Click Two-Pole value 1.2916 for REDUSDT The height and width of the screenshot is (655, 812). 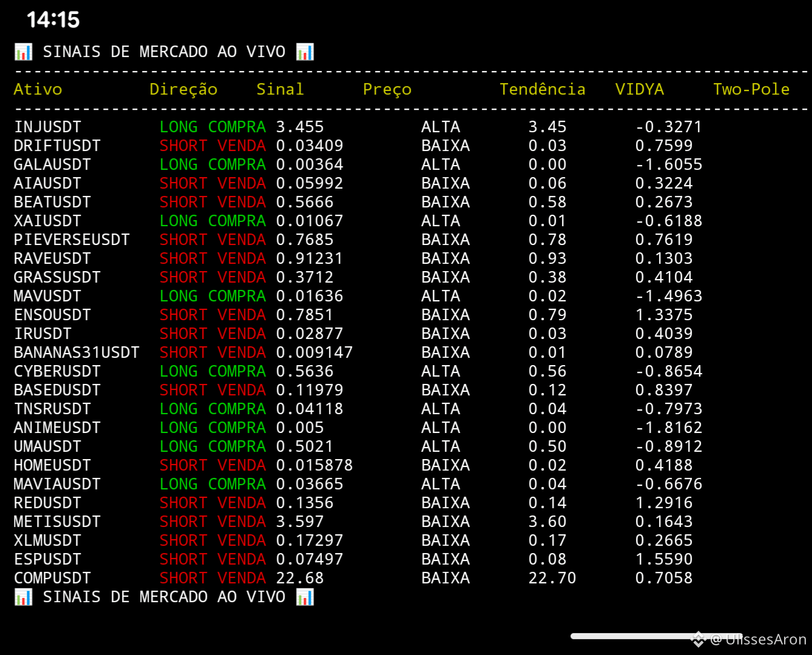[x=664, y=503]
